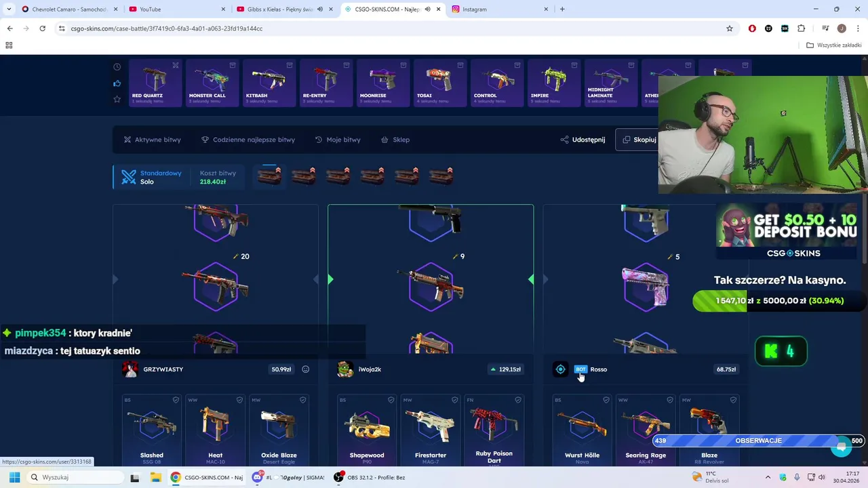Toggle shield icon on Slashed card
Image resolution: width=868 pixels, height=488 pixels.
tap(176, 400)
